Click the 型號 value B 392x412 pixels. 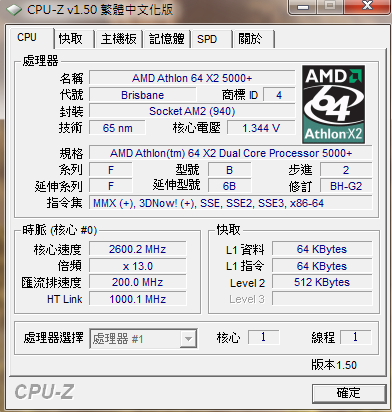(x=229, y=170)
